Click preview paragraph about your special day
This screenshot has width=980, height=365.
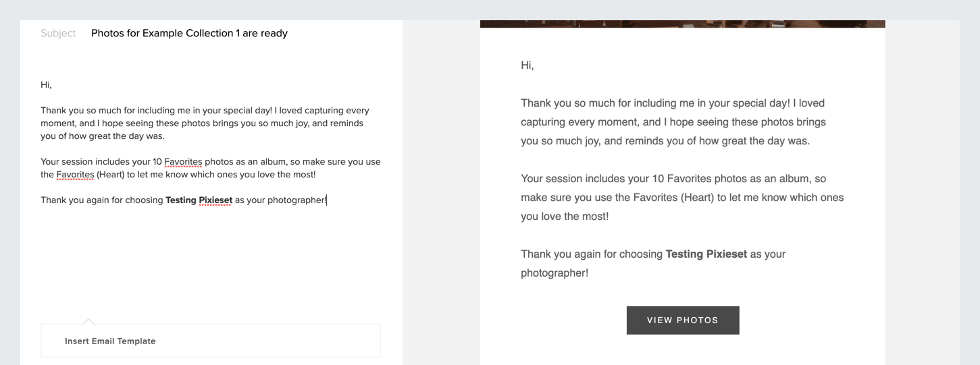tap(673, 122)
